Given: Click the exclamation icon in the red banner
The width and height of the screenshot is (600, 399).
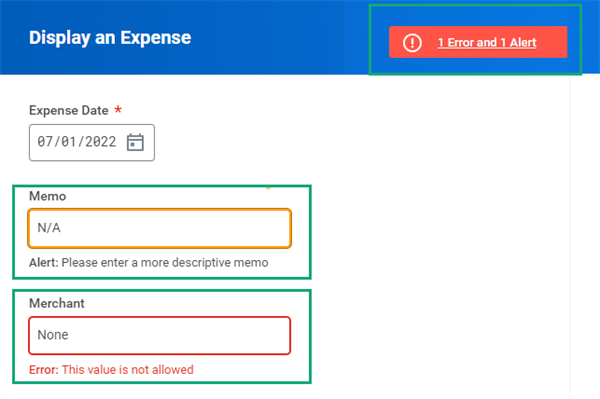Looking at the screenshot, I should pyautogui.click(x=412, y=42).
